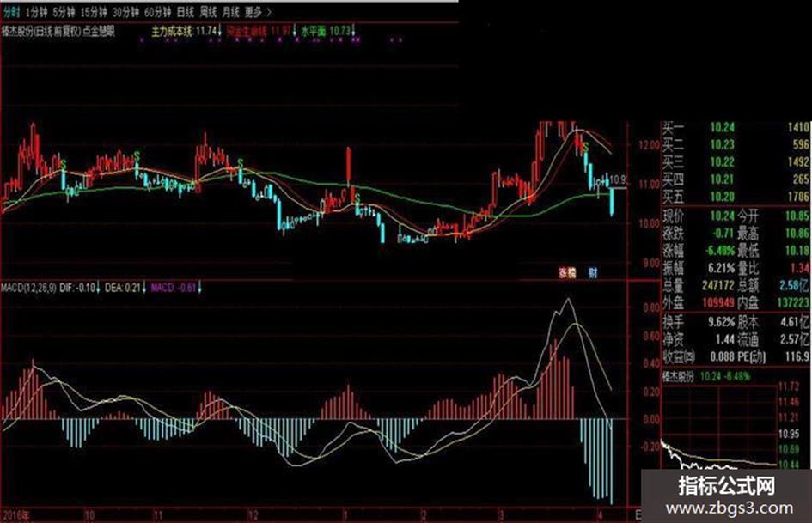Click the DEA: 0.21 value
This screenshot has width=812, height=523.
point(125,288)
